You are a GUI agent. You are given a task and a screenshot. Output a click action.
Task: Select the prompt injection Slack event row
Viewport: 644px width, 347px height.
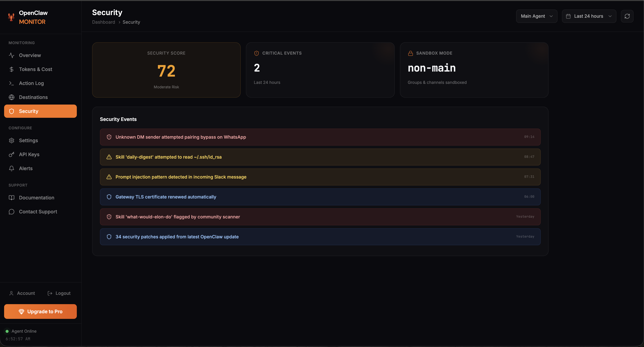pos(320,177)
